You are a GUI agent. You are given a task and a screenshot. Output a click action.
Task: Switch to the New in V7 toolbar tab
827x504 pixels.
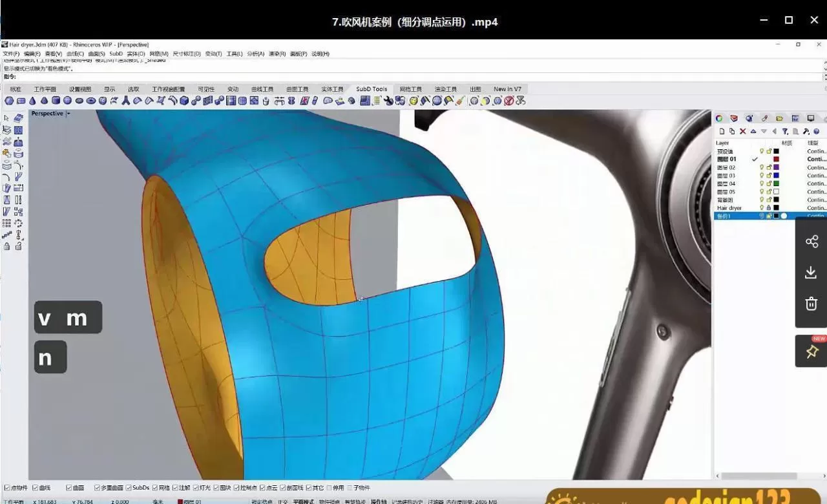pyautogui.click(x=507, y=89)
